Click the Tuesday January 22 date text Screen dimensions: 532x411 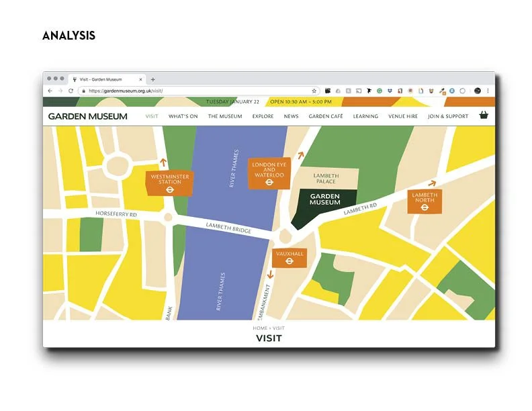coord(232,101)
